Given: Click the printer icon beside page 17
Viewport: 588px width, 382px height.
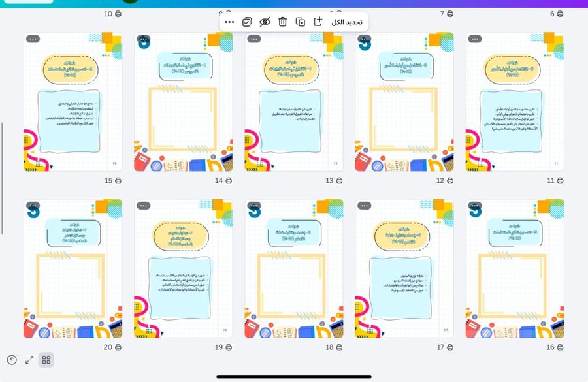Looking at the screenshot, I should pyautogui.click(x=450, y=347).
